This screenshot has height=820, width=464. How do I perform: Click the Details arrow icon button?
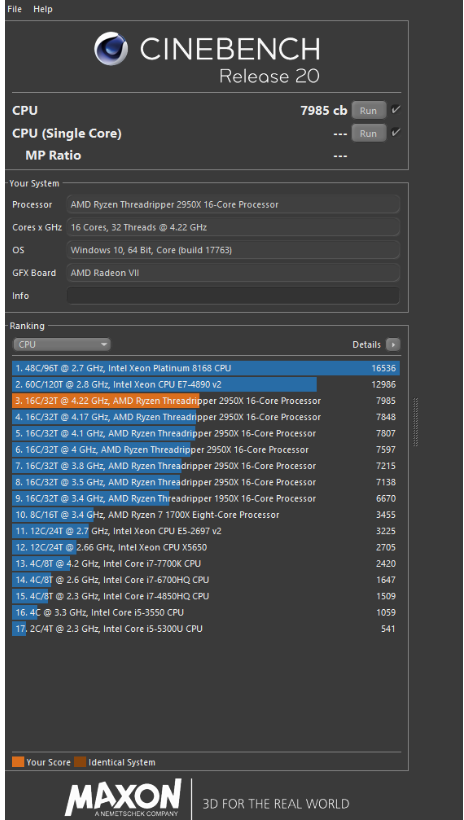point(393,345)
